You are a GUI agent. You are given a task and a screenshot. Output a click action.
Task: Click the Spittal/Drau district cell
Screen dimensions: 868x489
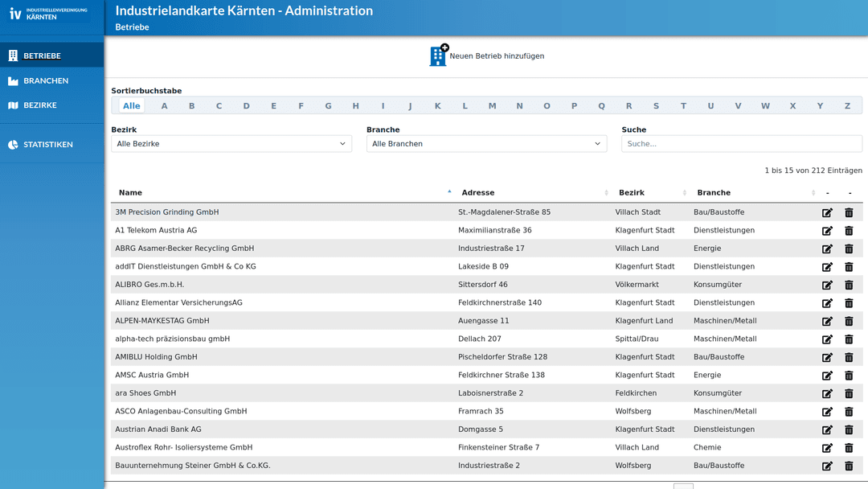tap(637, 339)
